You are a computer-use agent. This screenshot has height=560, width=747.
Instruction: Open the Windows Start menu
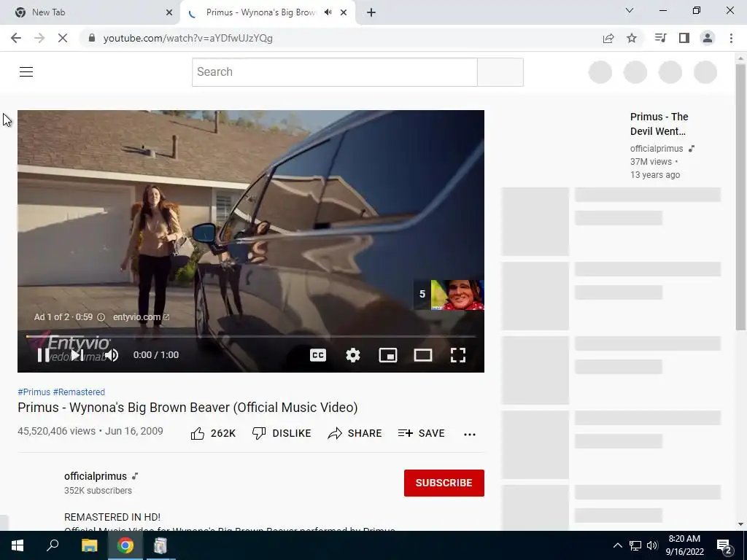pos(18,545)
